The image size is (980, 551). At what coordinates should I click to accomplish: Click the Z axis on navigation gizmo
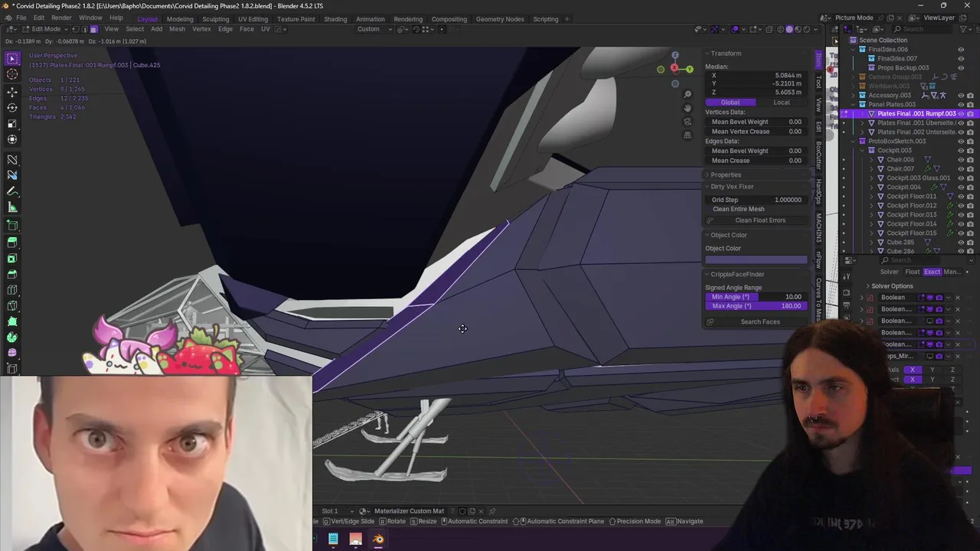[675, 55]
